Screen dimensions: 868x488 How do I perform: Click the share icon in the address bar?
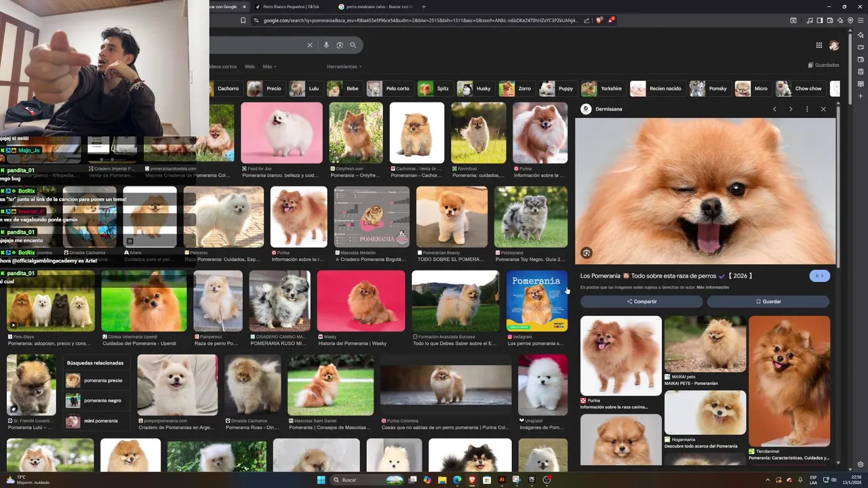coord(587,20)
